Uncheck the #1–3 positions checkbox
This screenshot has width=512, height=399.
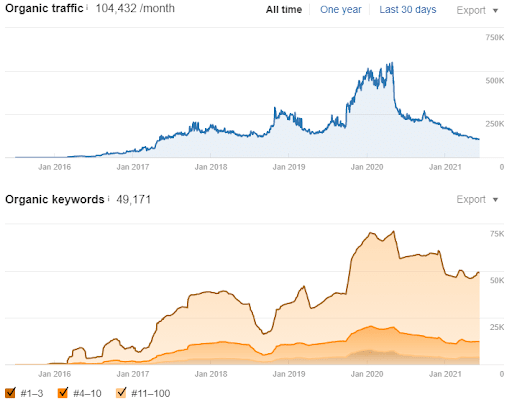click(11, 393)
